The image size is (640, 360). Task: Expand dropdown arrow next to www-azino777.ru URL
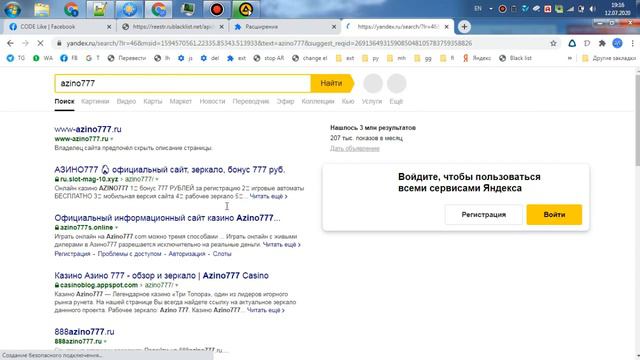112,139
